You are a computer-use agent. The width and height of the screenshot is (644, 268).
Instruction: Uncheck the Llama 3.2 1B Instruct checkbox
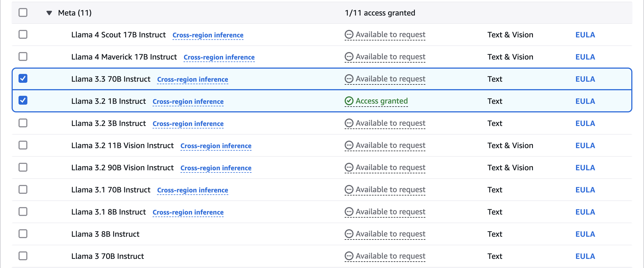point(23,101)
